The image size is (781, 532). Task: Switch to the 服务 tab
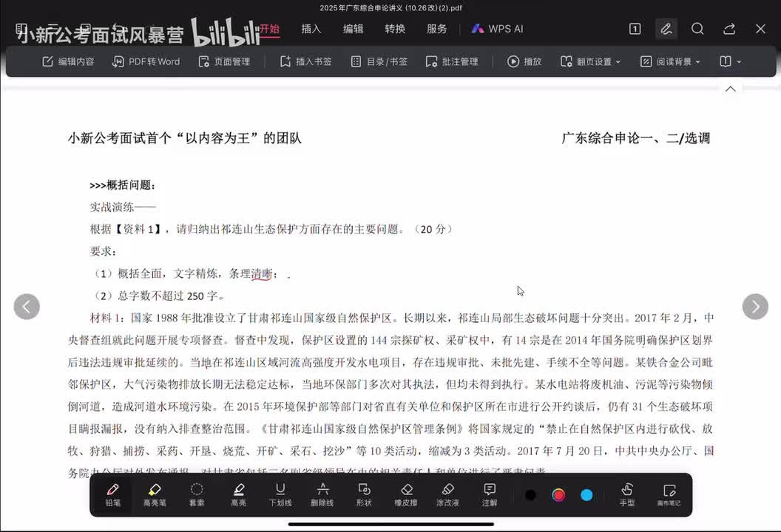point(437,29)
